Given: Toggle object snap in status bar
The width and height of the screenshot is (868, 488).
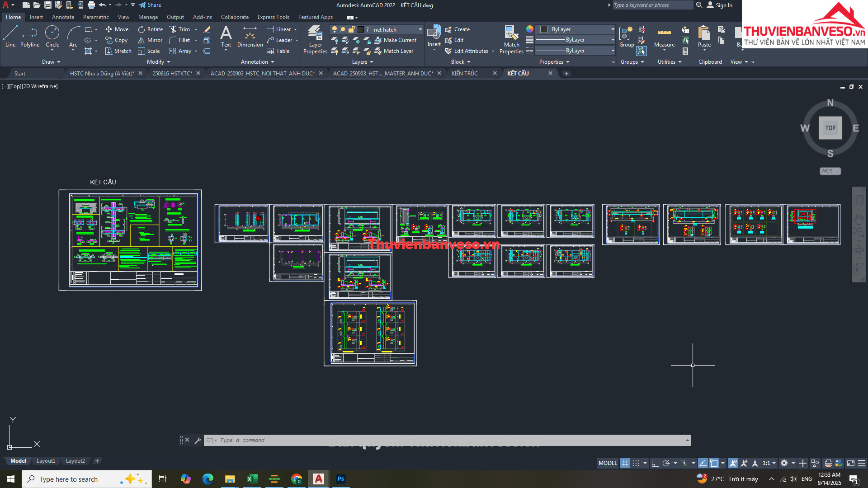Looking at the screenshot, I should pos(714,463).
